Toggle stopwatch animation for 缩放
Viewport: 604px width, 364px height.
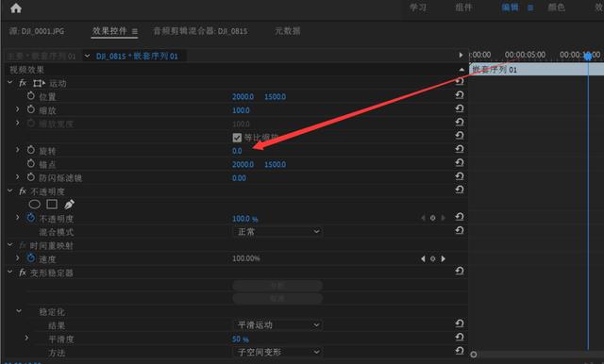coord(31,109)
